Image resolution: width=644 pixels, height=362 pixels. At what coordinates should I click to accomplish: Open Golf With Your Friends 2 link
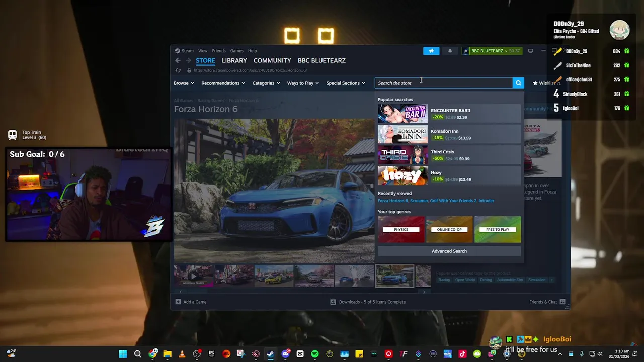[x=453, y=201]
